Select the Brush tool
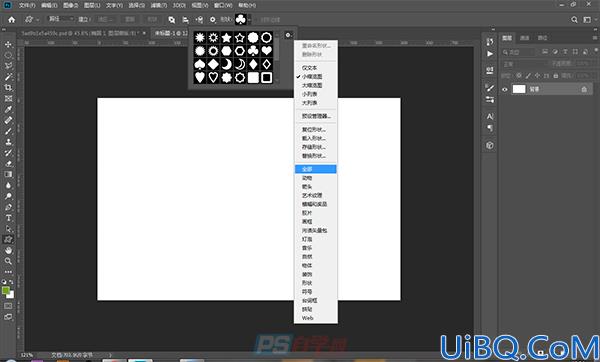600x362 pixels. coord(8,131)
